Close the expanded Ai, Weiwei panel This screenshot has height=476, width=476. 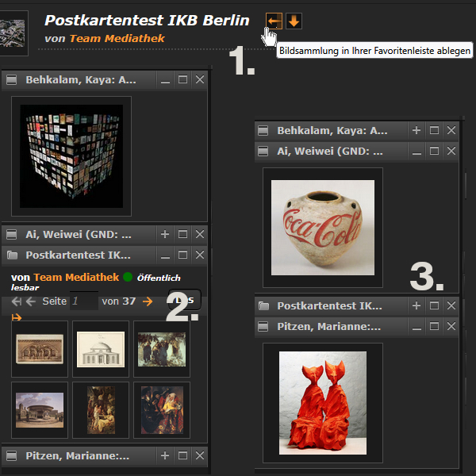tap(451, 152)
